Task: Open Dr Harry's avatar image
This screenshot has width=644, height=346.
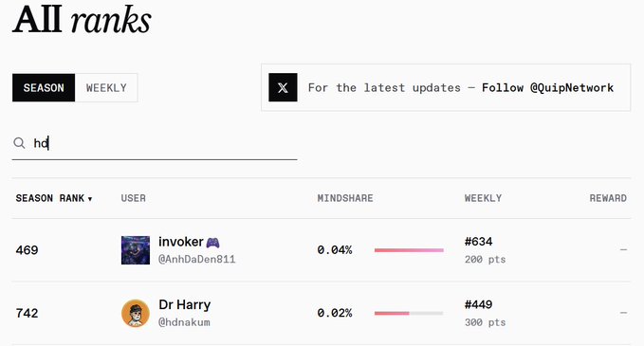Action: 136,313
